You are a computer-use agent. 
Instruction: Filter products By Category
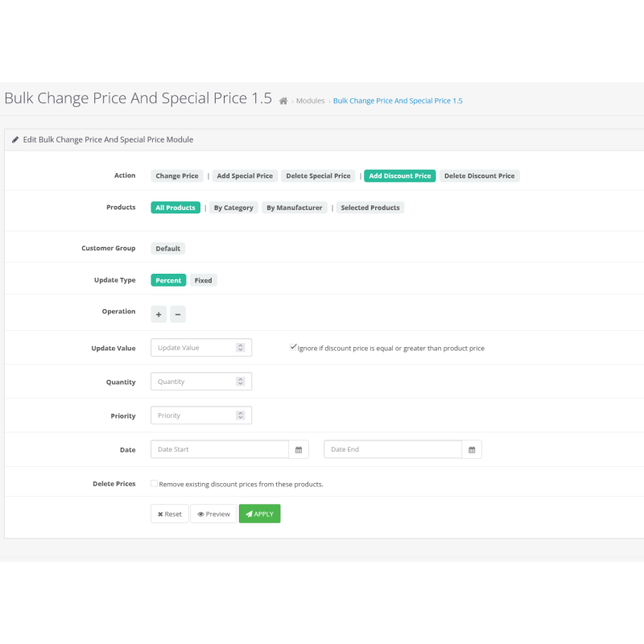pyautogui.click(x=233, y=208)
